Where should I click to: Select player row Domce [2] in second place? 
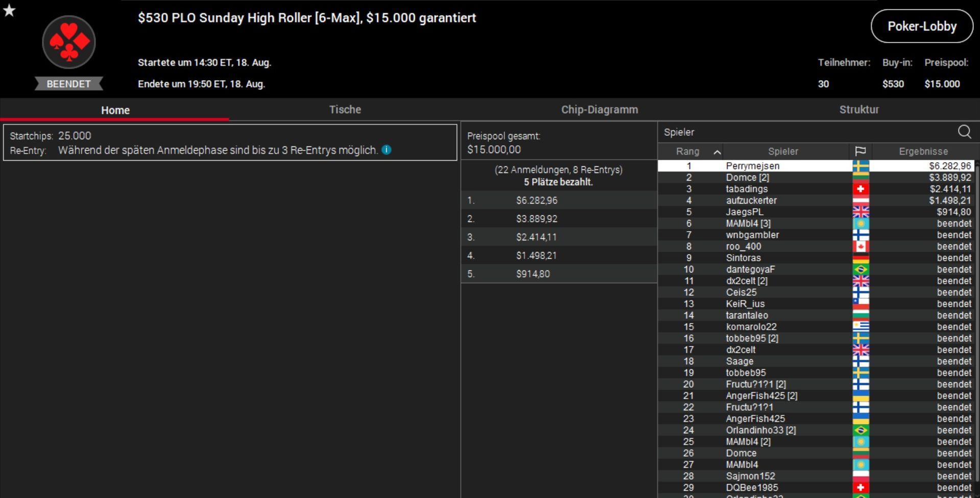pyautogui.click(x=747, y=178)
